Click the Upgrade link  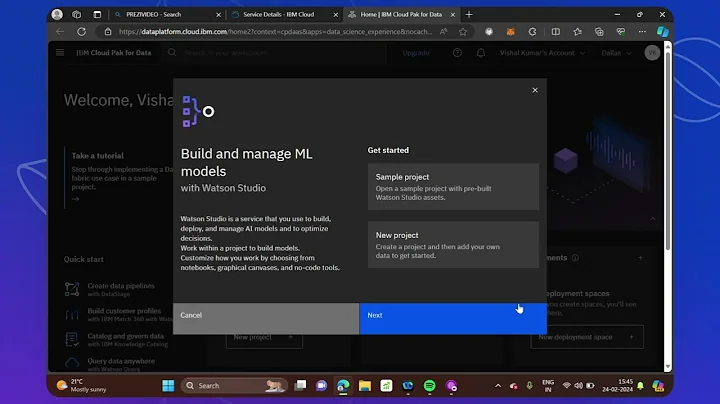click(x=416, y=53)
